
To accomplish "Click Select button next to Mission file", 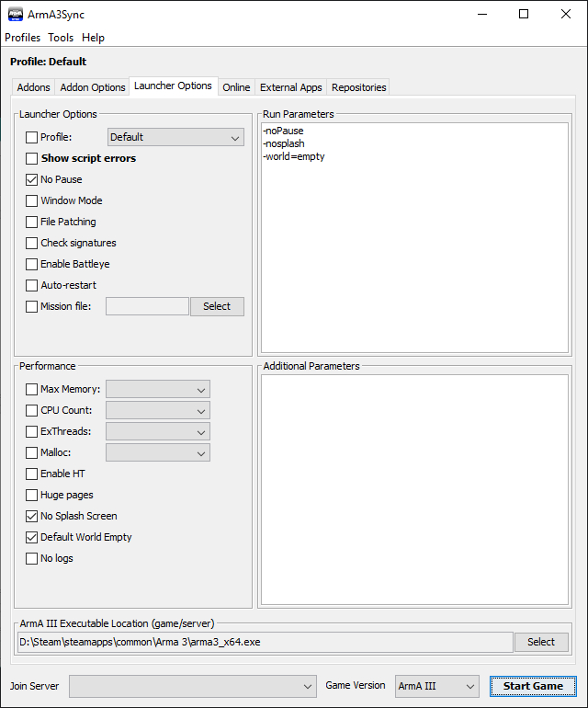I will click(x=217, y=306).
